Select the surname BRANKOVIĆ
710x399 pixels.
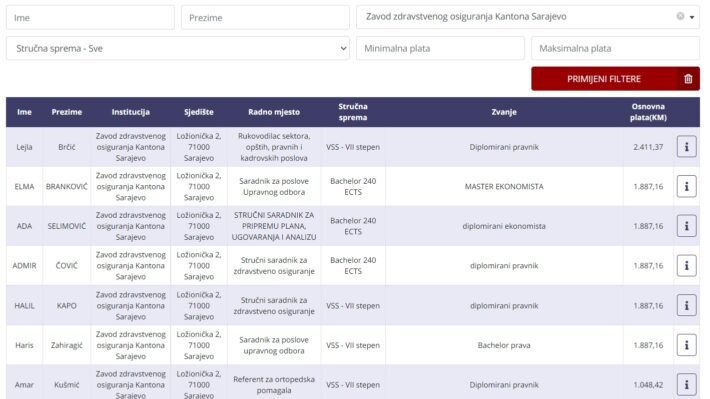pos(67,186)
